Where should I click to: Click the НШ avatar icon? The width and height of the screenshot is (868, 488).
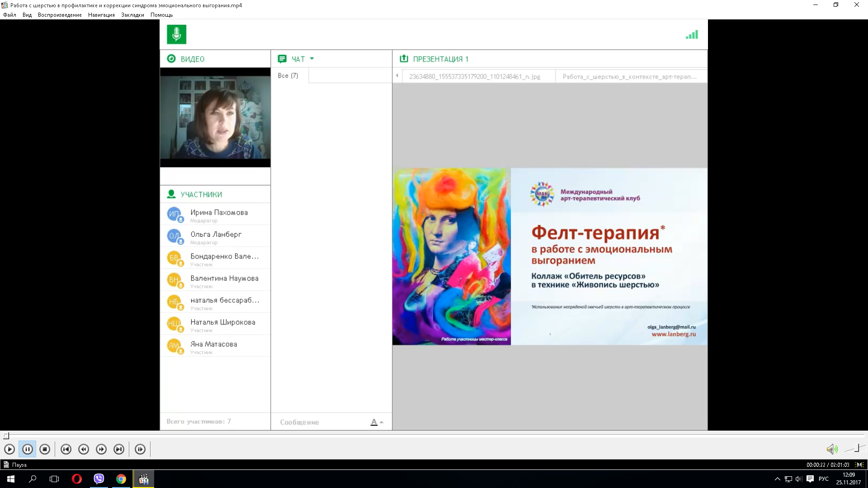(x=175, y=324)
